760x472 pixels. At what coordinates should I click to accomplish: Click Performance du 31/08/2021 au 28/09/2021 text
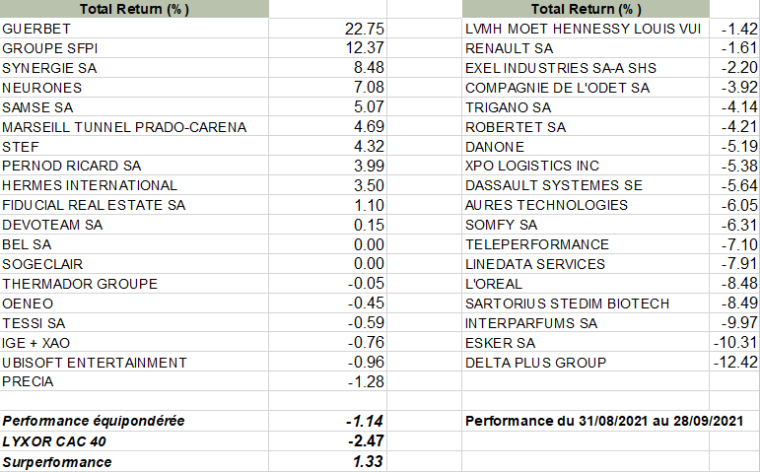point(604,421)
